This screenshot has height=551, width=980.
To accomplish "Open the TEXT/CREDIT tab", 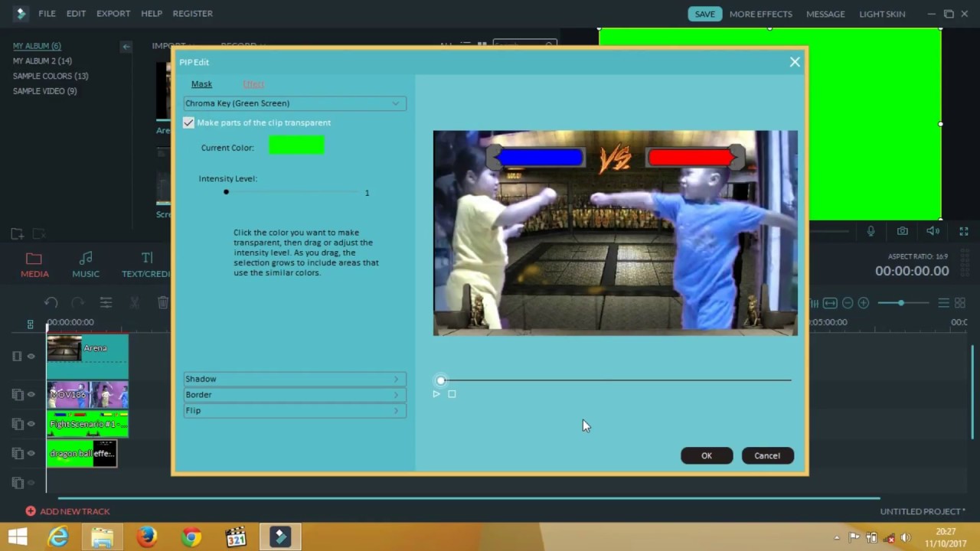I will pyautogui.click(x=145, y=264).
